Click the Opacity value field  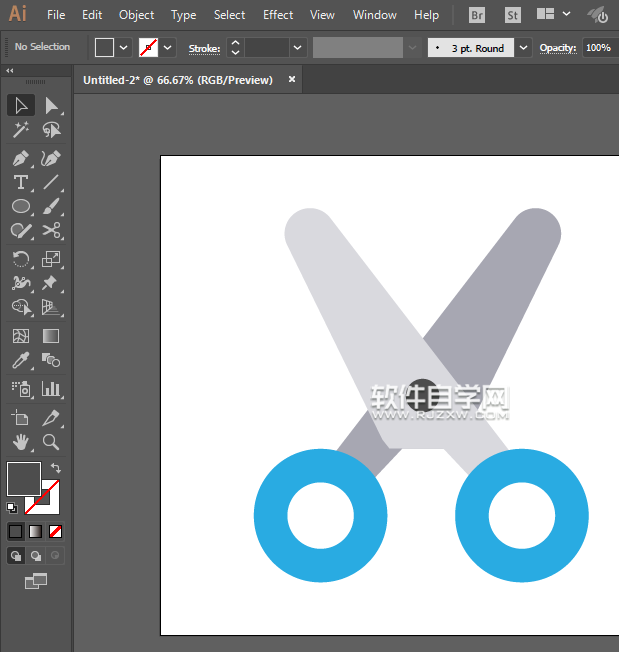[598, 47]
